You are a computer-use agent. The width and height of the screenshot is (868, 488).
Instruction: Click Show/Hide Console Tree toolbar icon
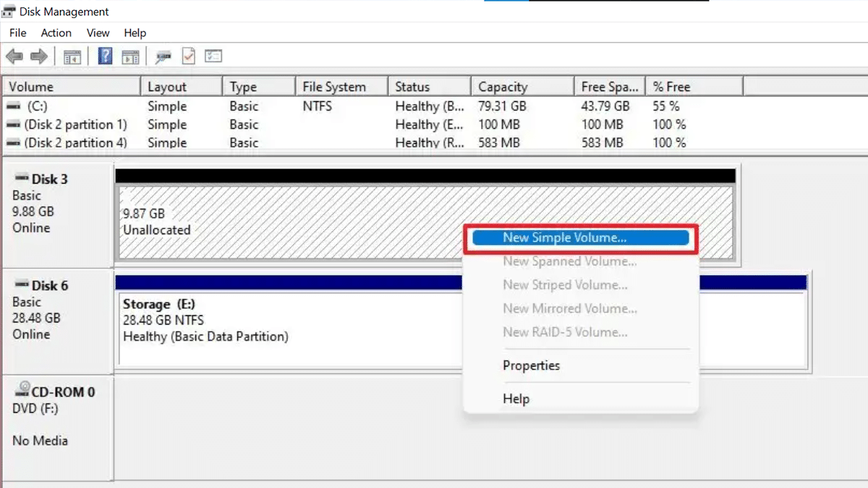[x=72, y=56]
